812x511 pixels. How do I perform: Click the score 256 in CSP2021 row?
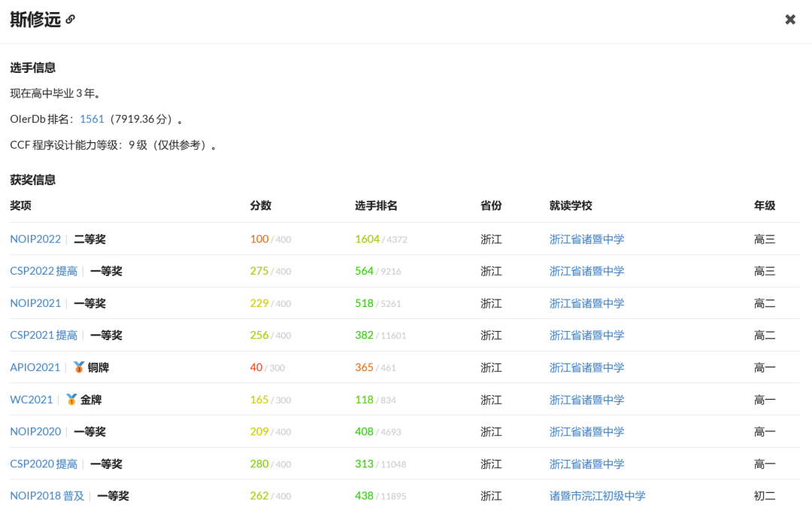[259, 336]
